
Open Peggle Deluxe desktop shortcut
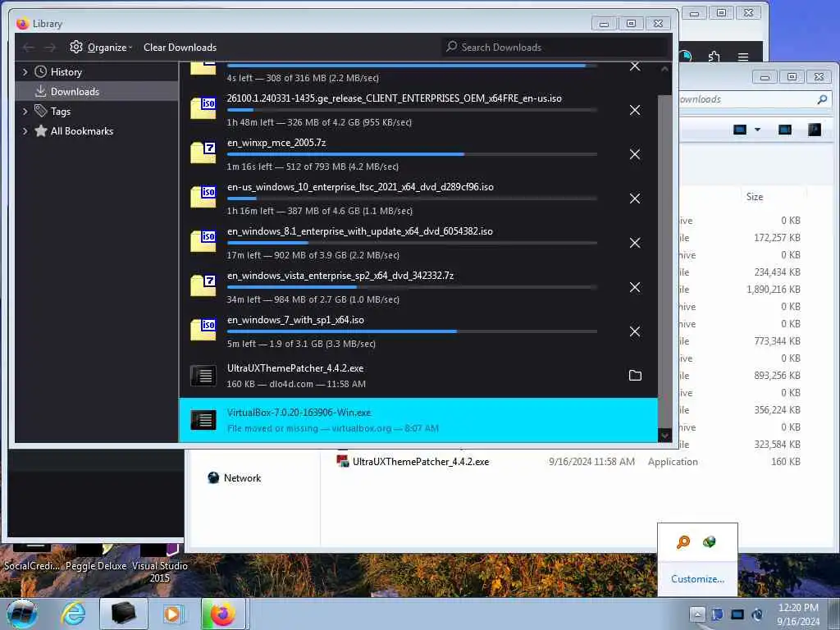(x=95, y=558)
